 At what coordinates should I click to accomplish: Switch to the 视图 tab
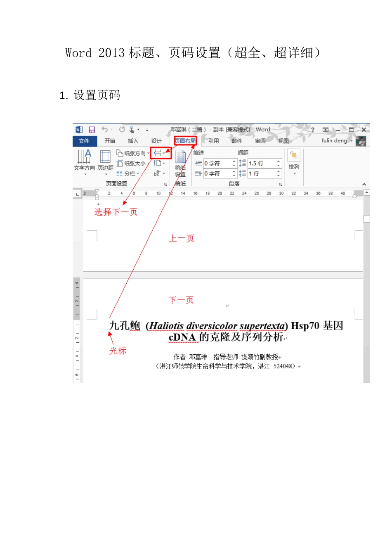tap(283, 141)
